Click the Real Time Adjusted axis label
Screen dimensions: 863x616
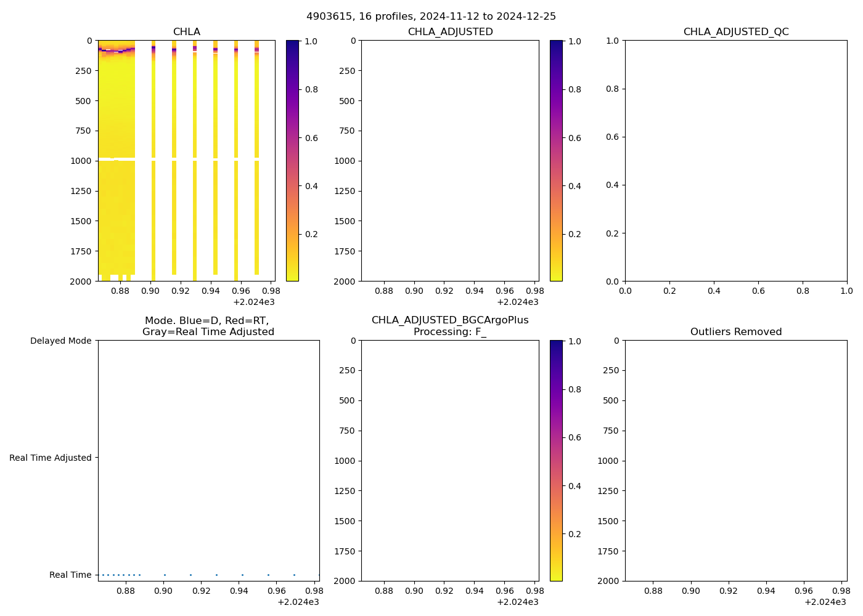coord(50,458)
